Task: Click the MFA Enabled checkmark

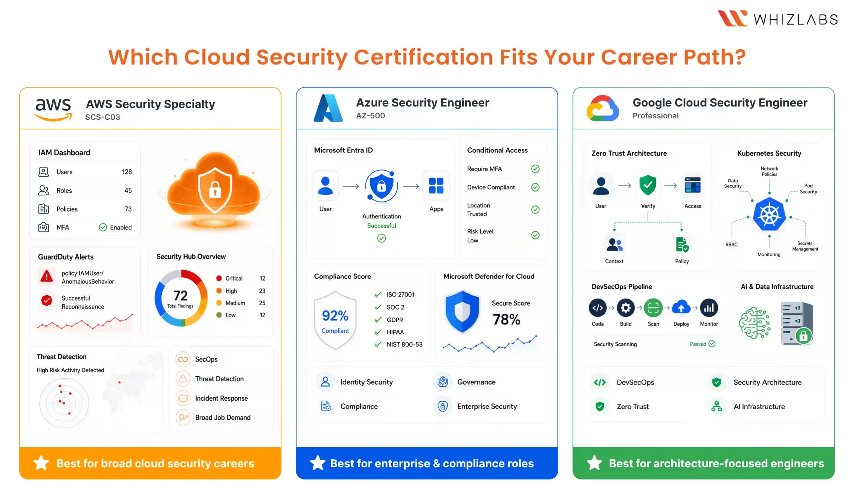Action: tap(103, 227)
